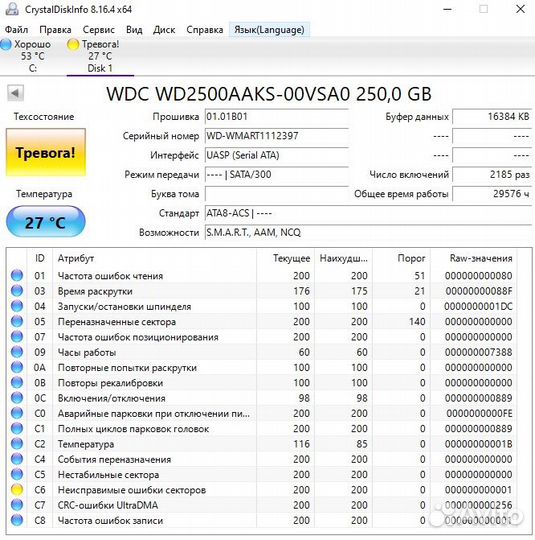535x540 pixels.
Task: Select the Запуски/остановки шпинделя row
Action: tap(262, 306)
